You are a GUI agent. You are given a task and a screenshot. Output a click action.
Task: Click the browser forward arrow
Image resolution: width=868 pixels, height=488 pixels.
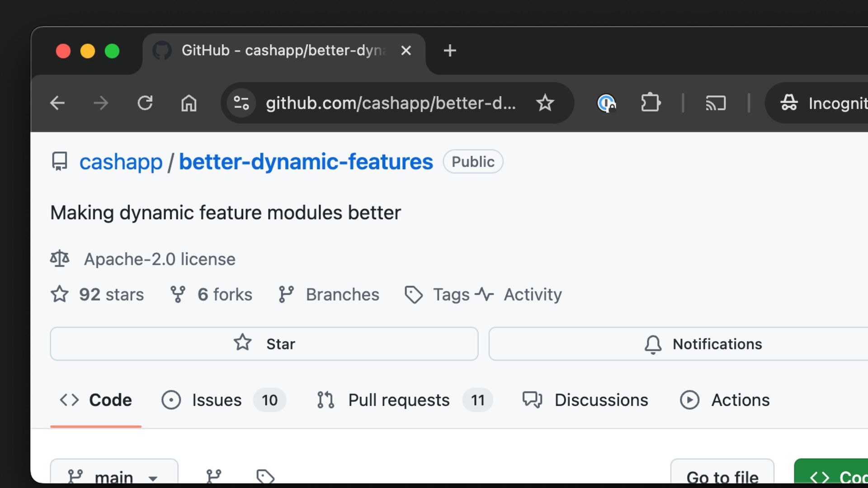(x=101, y=103)
